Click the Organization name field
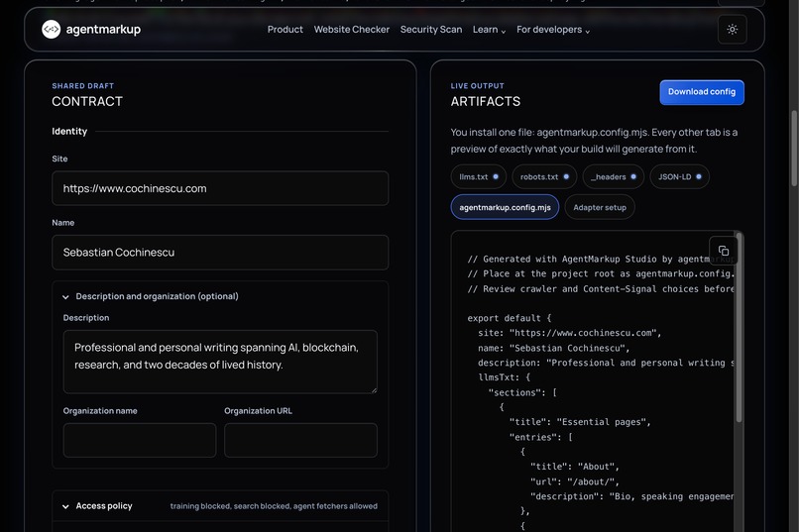The width and height of the screenshot is (799, 532). coord(140,440)
